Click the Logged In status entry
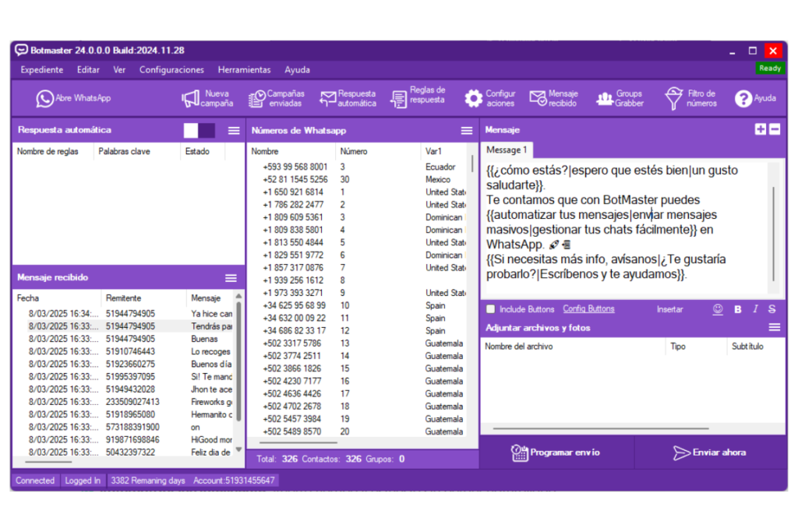 83,480
